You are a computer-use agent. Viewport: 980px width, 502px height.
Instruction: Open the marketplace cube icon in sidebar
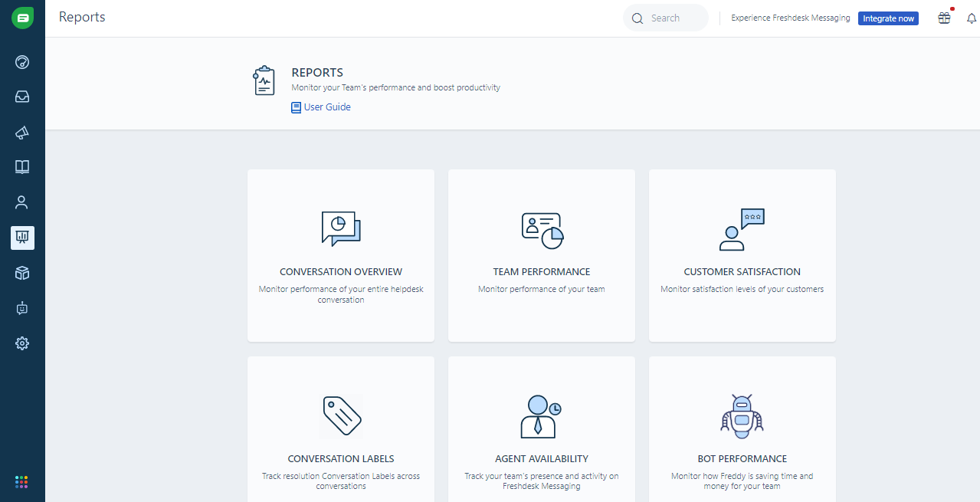click(x=22, y=273)
